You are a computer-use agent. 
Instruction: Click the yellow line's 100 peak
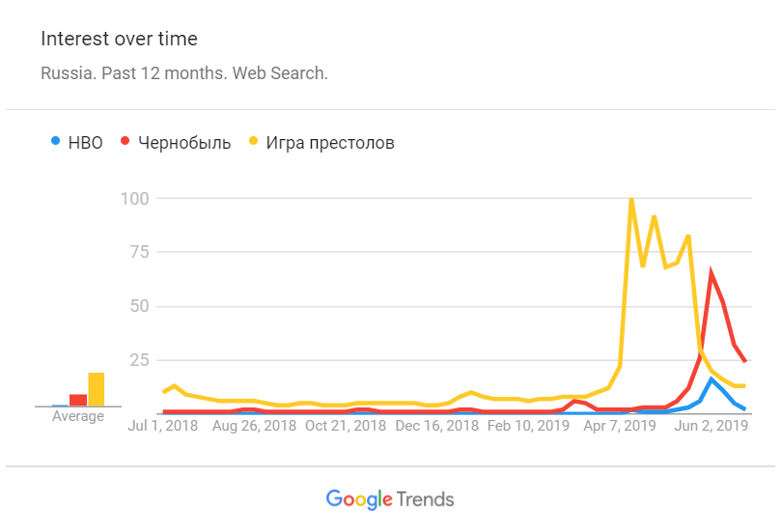tap(630, 199)
